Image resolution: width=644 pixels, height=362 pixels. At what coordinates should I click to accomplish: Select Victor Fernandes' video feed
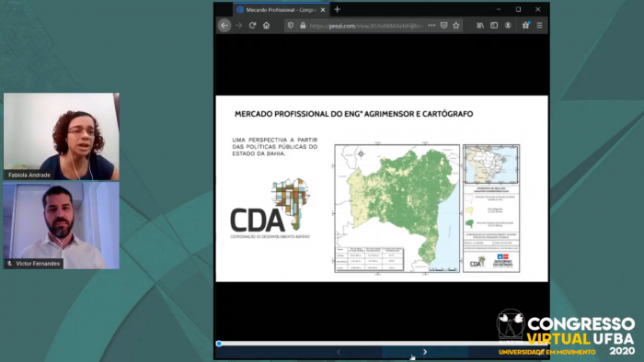tap(62, 225)
